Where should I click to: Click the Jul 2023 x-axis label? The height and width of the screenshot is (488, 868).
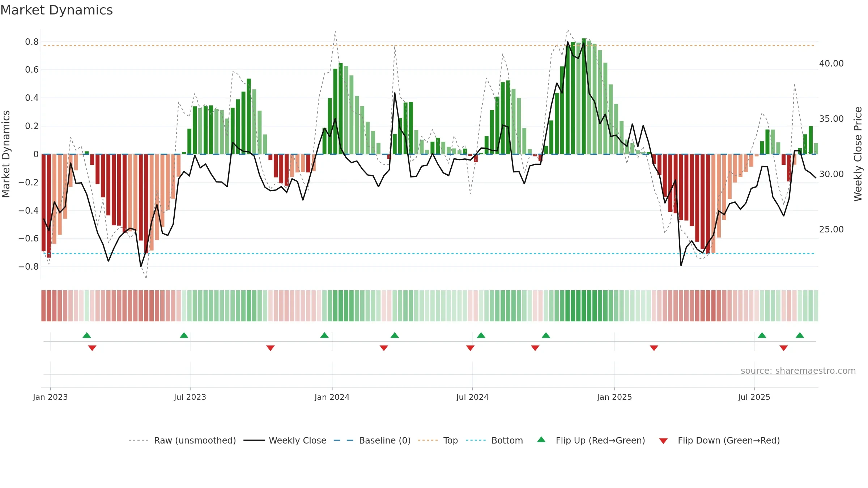(x=190, y=397)
